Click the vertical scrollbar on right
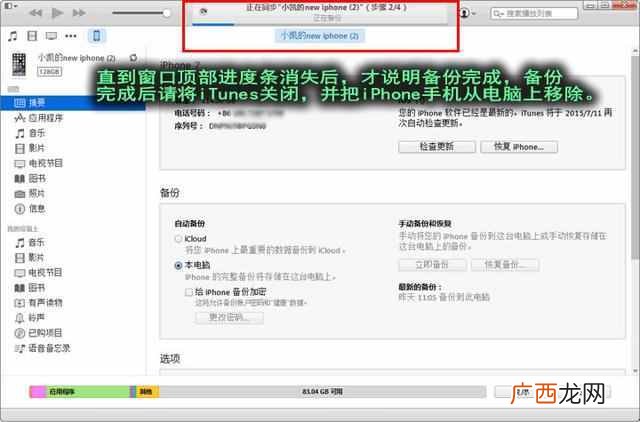This screenshot has width=640, height=422. pyautogui.click(x=635, y=157)
